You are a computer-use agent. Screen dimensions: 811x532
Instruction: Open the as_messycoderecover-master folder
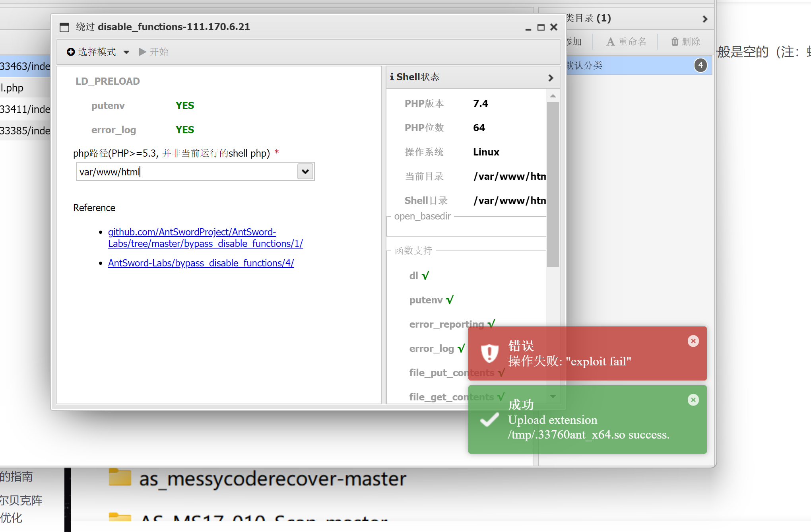(258, 478)
